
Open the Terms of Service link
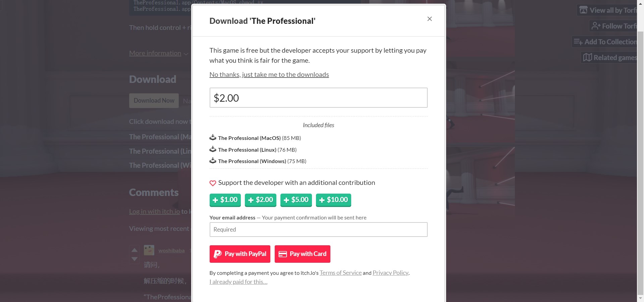pos(340,273)
